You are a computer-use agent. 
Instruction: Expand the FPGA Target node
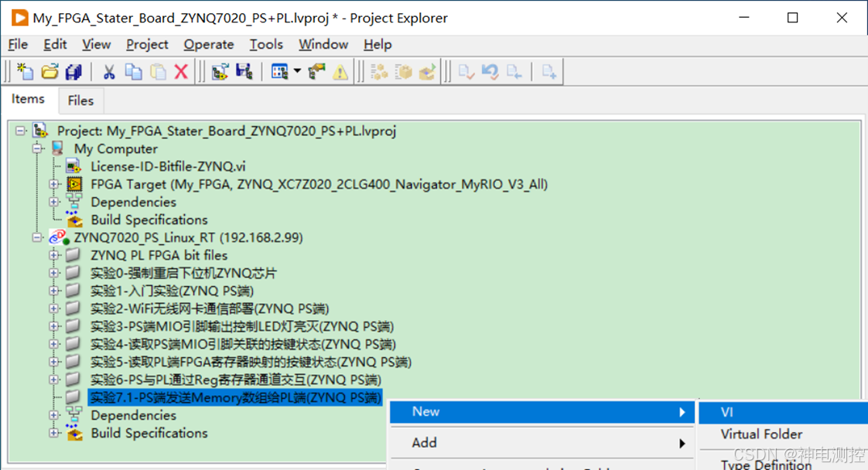53,184
